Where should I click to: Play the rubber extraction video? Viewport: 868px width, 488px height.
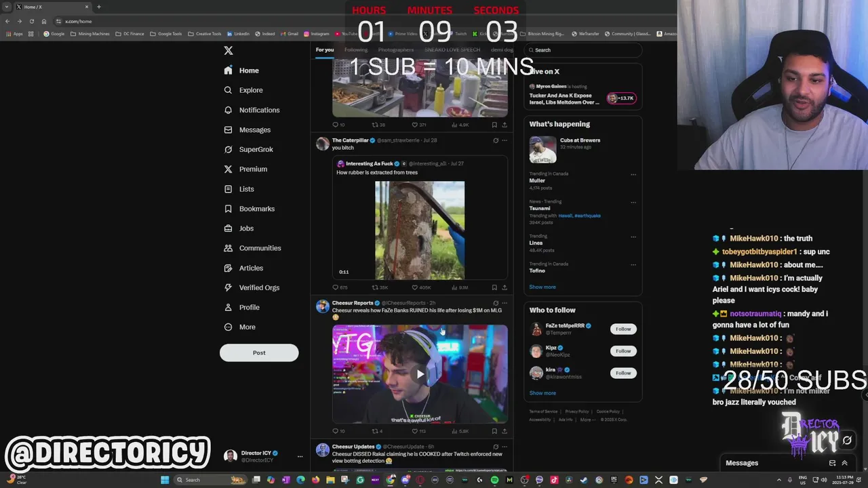420,230
